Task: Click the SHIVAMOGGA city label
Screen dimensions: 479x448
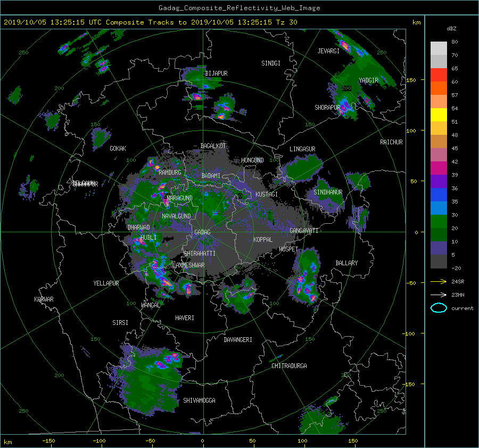Action: [x=199, y=401]
